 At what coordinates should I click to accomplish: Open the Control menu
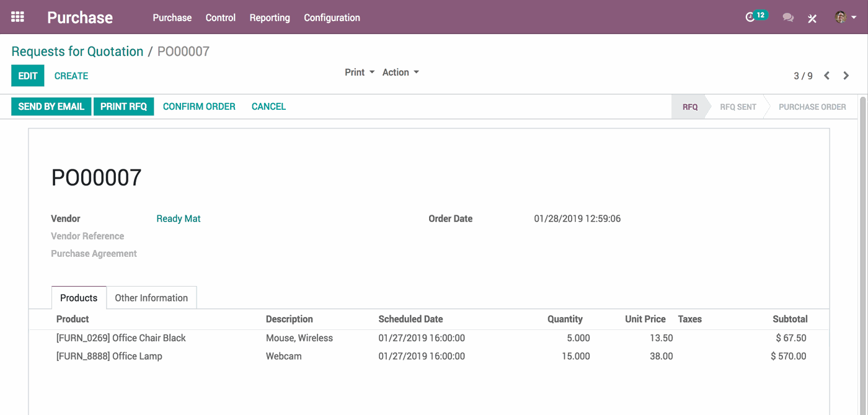coord(221,18)
